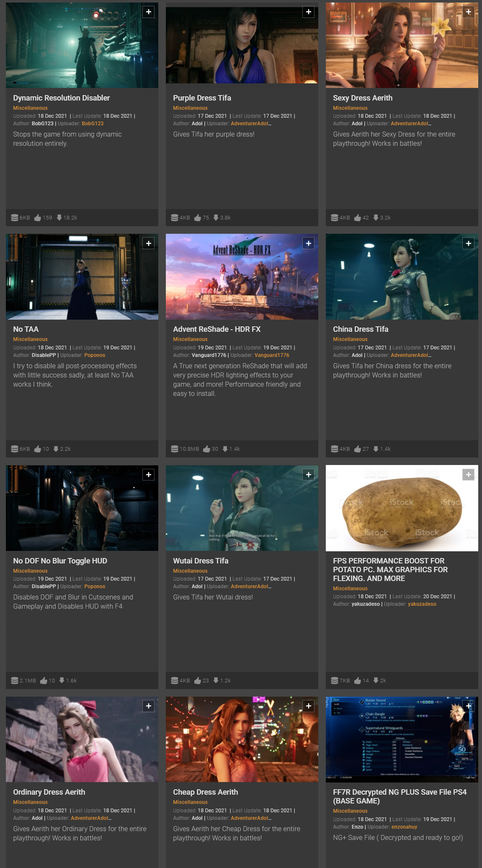This screenshot has height=868, width=482.
Task: Click plus icon on Advent ReShade card
Action: (x=309, y=243)
